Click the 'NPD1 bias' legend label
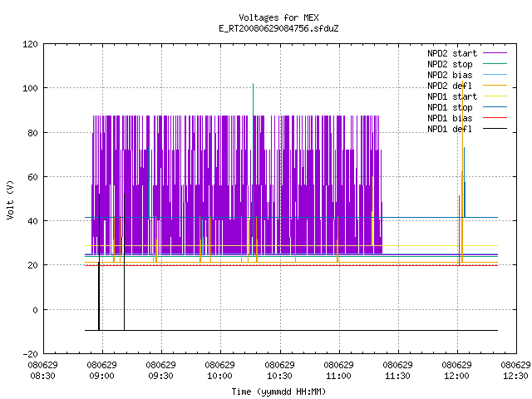Screen dimensions: 532x399 pyautogui.click(x=450, y=118)
